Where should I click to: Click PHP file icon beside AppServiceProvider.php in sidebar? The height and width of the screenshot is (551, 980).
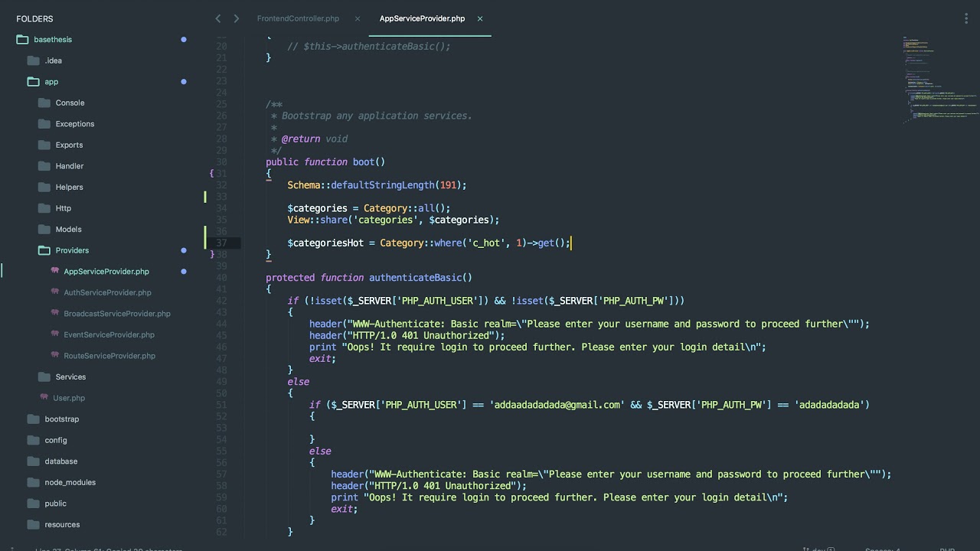55,271
